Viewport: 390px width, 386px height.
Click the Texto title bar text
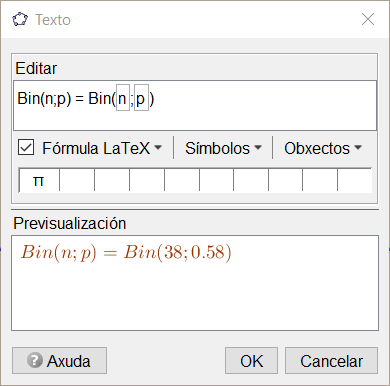[x=53, y=20]
